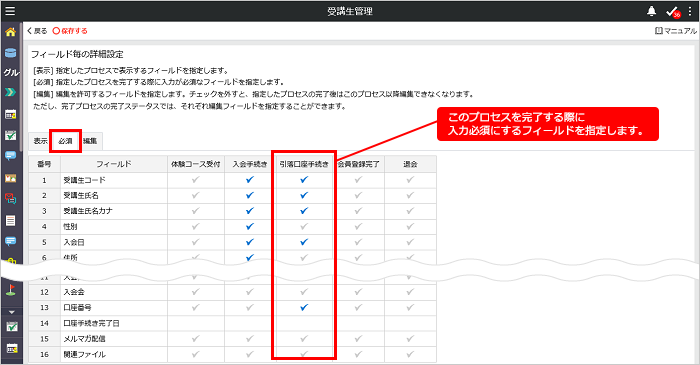Toggle メルマガ配信 required for 会員登録完了
Image resolution: width=700 pixels, height=365 pixels.
[358, 339]
